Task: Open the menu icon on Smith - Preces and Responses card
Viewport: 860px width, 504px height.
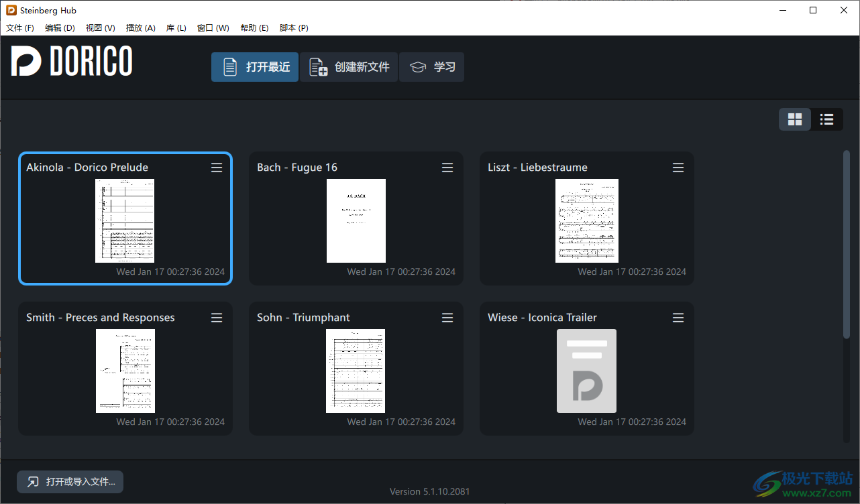Action: pyautogui.click(x=217, y=318)
